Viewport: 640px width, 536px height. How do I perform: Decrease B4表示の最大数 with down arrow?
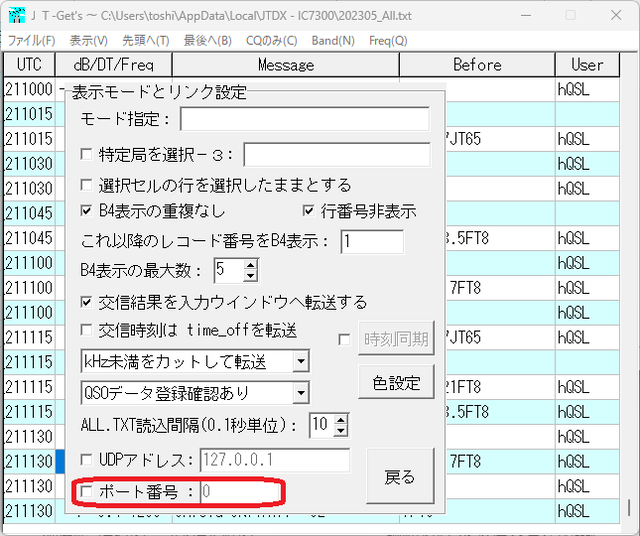pyautogui.click(x=251, y=276)
